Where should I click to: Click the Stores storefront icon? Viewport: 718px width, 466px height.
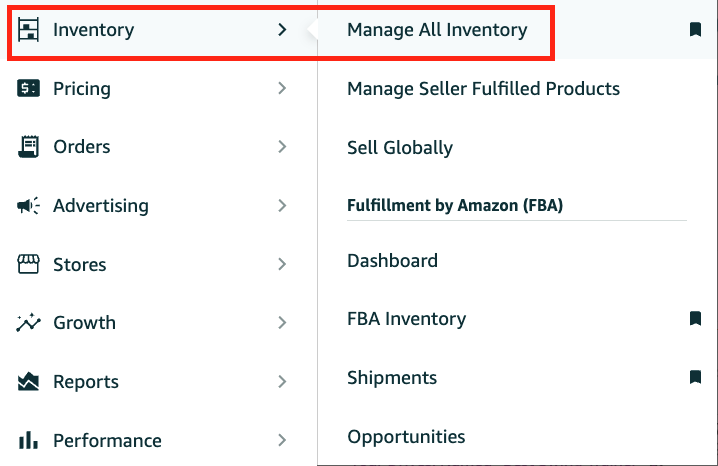coord(28,264)
